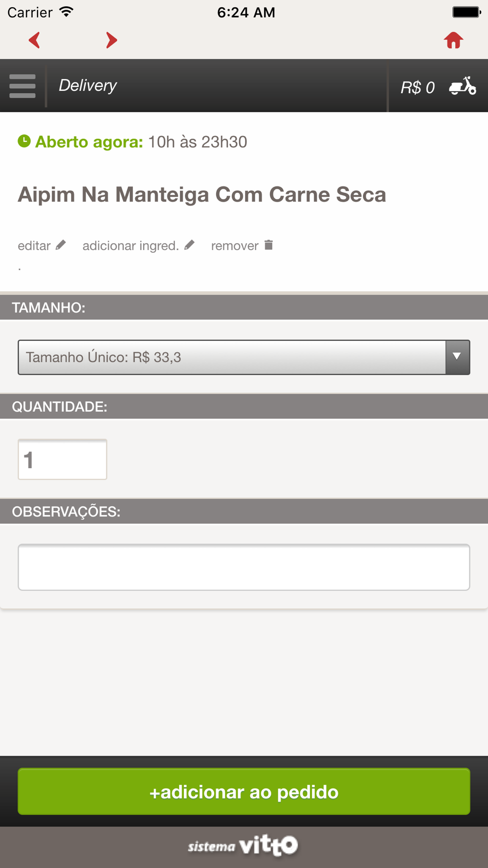
Task: Click pencil icon next to editar
Action: click(61, 245)
